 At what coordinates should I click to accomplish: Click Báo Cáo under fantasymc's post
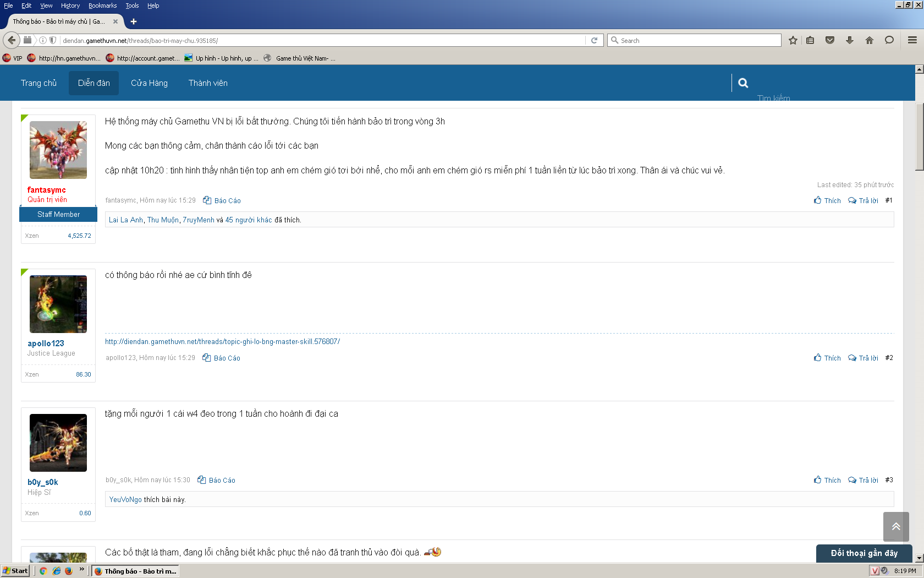click(222, 200)
